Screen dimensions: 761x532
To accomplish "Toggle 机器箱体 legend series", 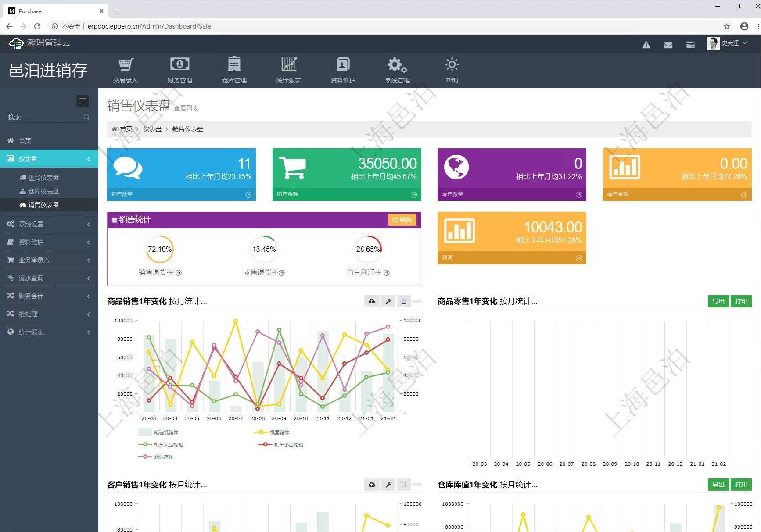I will (x=272, y=432).
